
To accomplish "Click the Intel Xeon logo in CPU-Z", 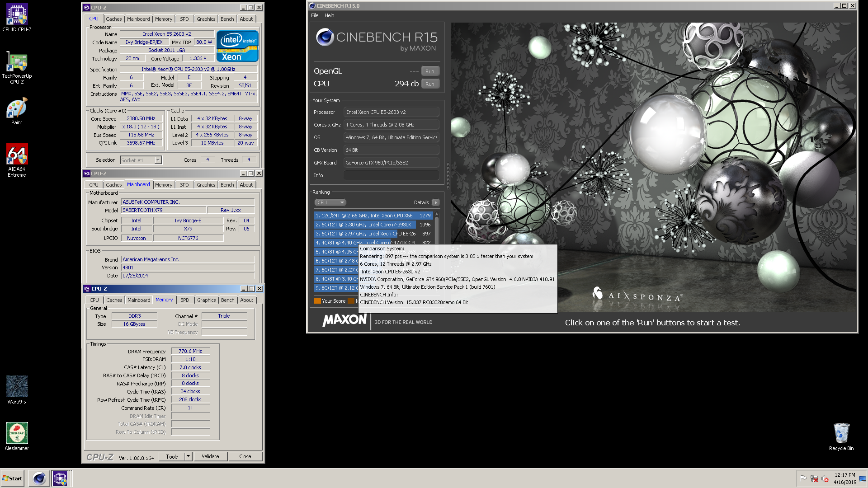I will pos(237,46).
